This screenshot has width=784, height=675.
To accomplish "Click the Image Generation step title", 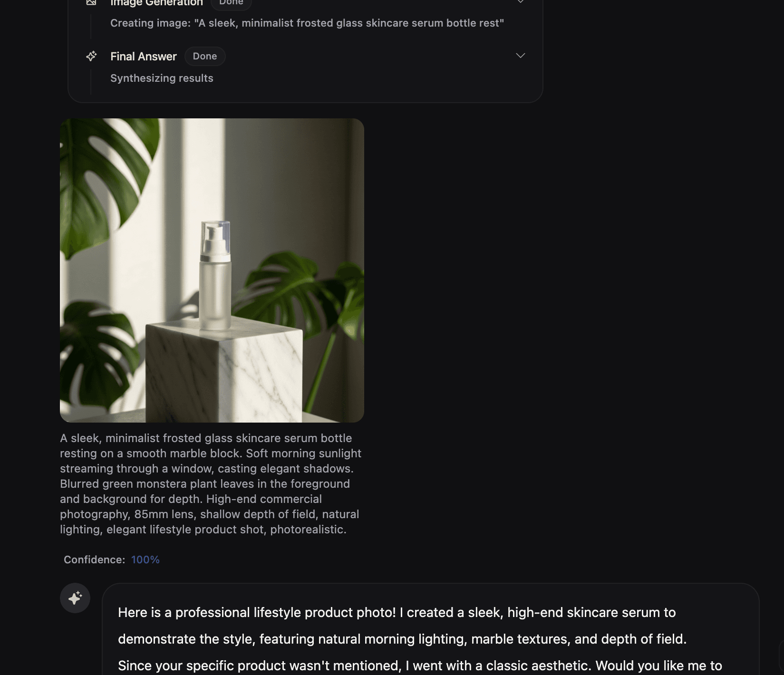I will click(156, 2).
